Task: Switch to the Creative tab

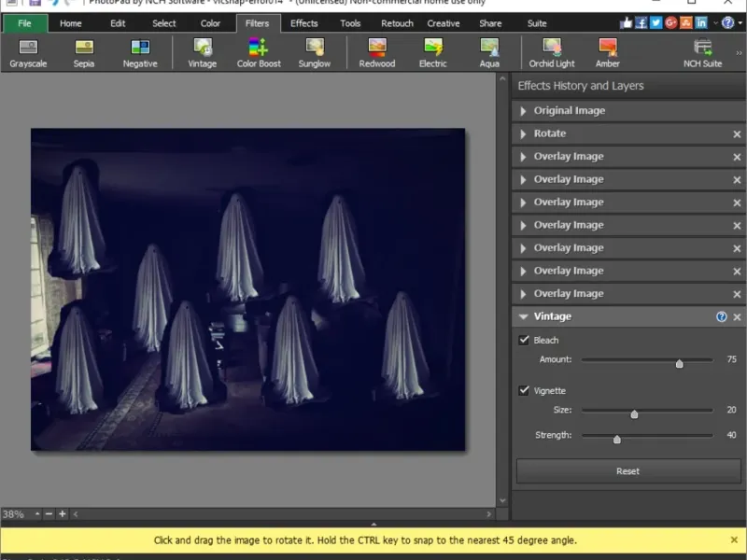Action: tap(443, 23)
